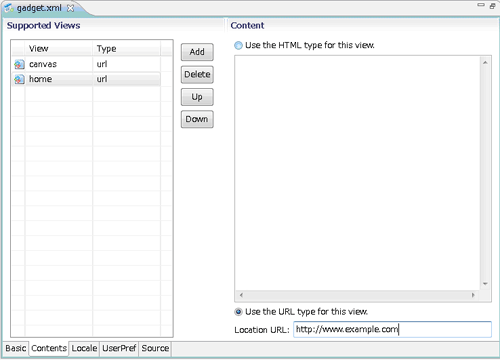Viewport: 500px width, 360px height.
Task: Click the horizontal scroll left arrow
Action: [x=241, y=295]
